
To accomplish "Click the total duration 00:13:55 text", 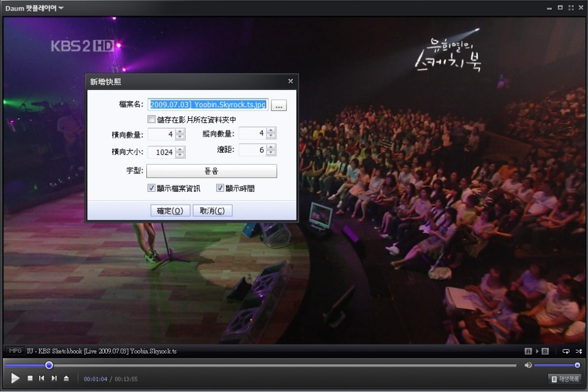I will [126, 379].
